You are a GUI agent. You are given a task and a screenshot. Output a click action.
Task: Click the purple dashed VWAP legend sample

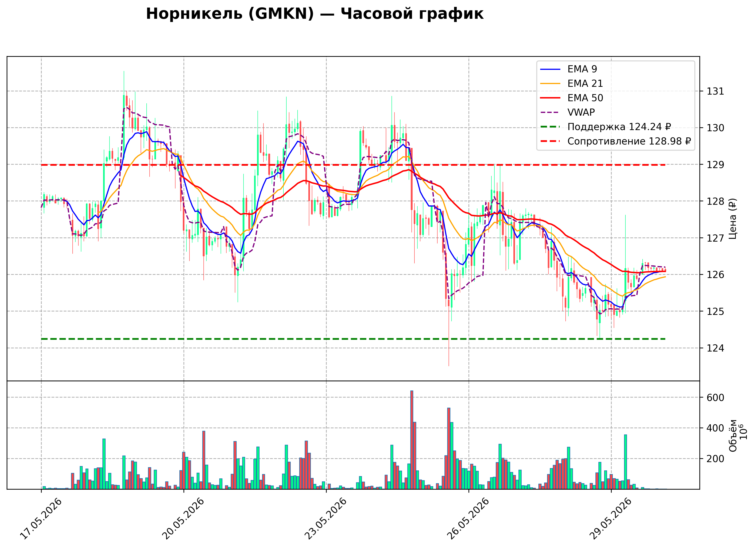coord(550,113)
